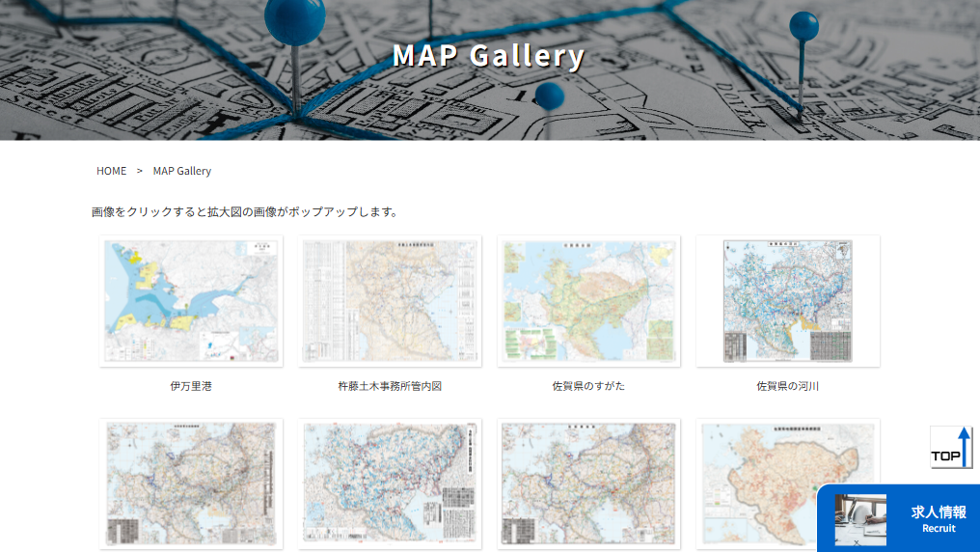Open the 求人情報 Recruit banner
980x552 pixels.
pos(898,518)
